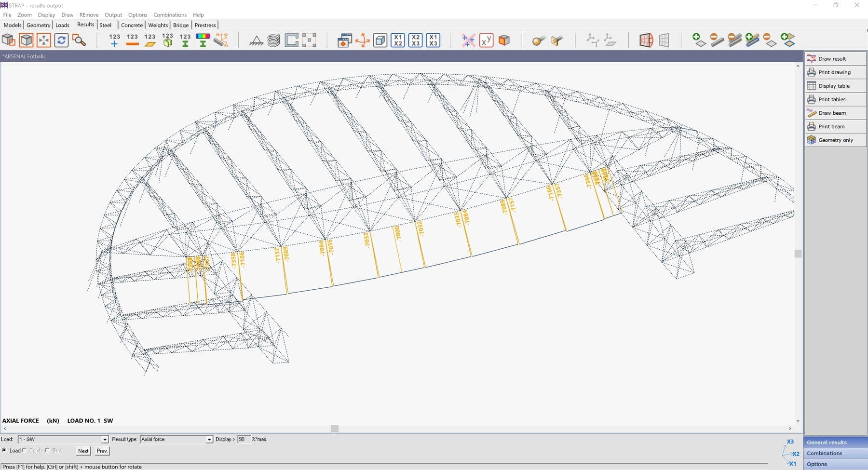Click the Display percent max input field
This screenshot has width=868, height=470.
(244, 439)
